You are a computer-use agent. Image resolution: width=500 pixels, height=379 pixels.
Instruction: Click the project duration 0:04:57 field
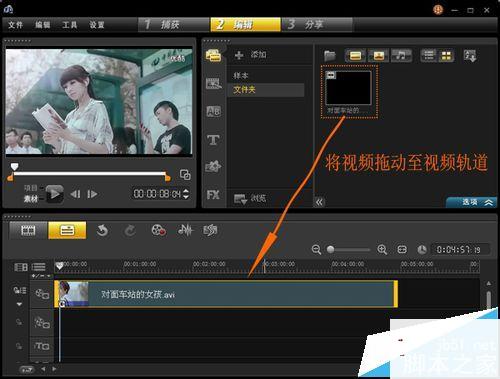click(460, 250)
